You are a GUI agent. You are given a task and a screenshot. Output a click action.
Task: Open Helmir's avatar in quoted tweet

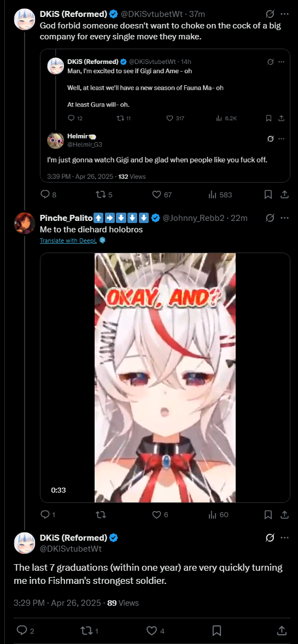pyautogui.click(x=55, y=140)
